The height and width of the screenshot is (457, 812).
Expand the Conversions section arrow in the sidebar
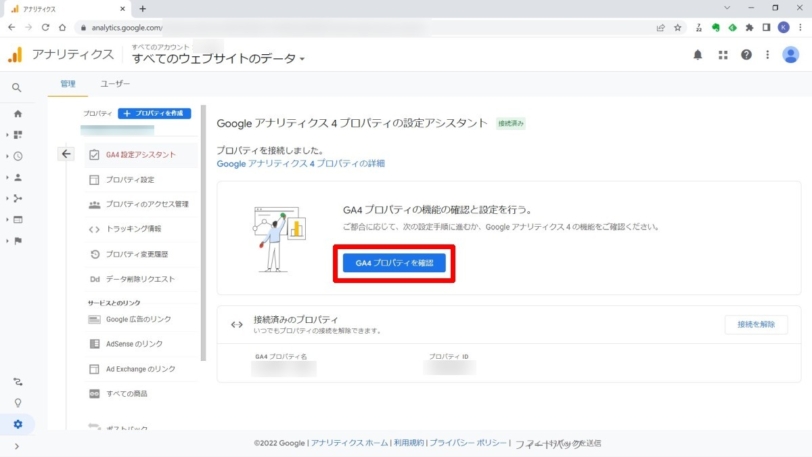coord(7,241)
